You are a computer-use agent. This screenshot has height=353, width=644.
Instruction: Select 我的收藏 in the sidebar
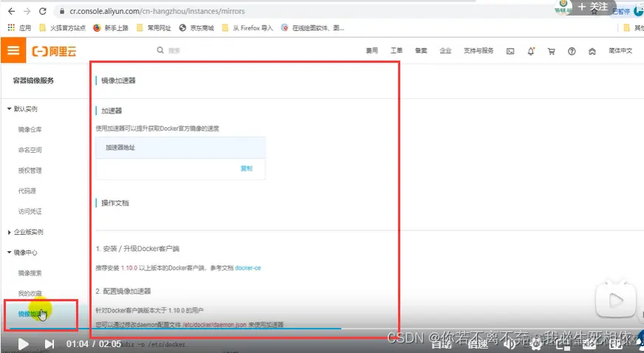pyautogui.click(x=30, y=293)
